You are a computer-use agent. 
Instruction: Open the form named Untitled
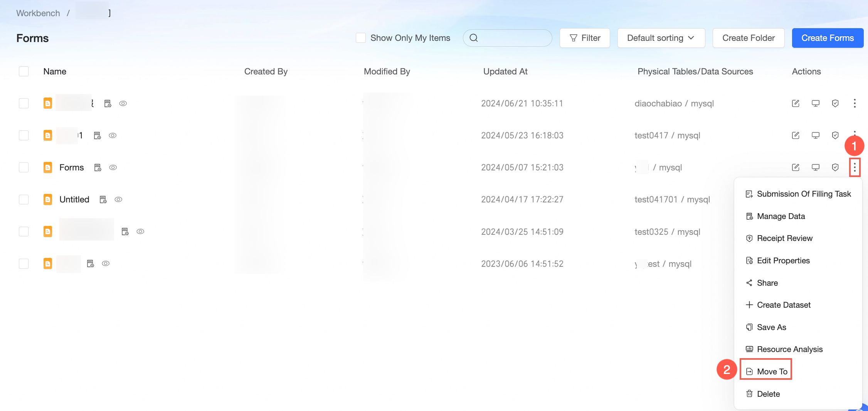(x=74, y=199)
